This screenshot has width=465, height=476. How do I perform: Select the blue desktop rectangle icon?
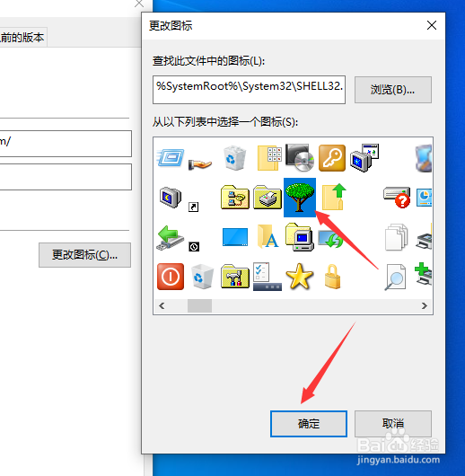235,237
